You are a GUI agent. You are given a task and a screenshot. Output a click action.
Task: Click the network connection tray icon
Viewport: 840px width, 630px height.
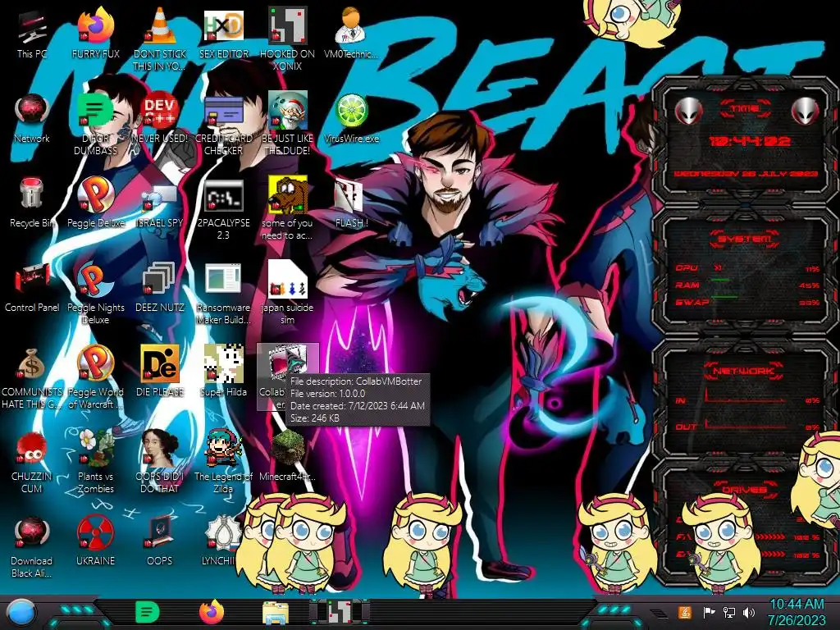click(x=729, y=612)
